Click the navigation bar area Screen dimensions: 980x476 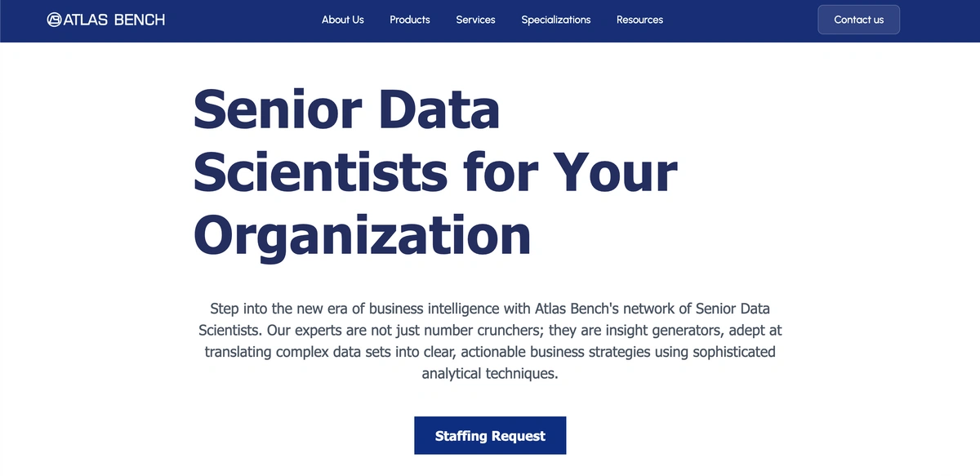pyautogui.click(x=490, y=20)
